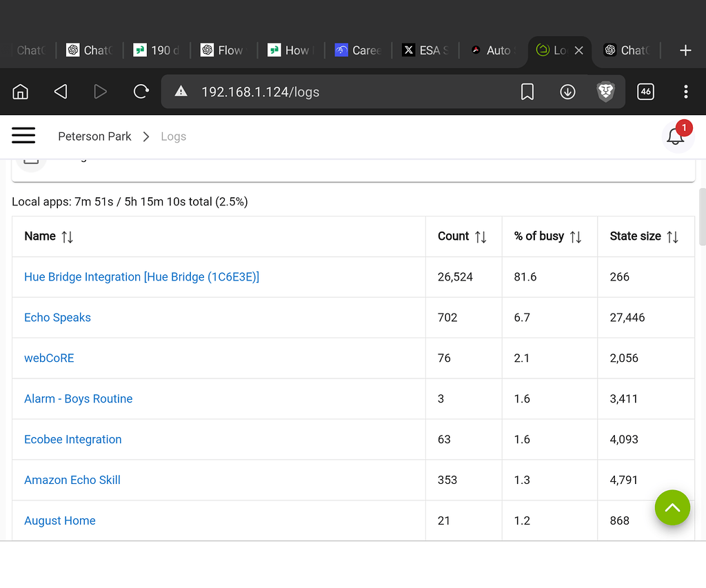This screenshot has height=588, width=706.
Task: Switch to the ESA browser tab
Action: tap(426, 50)
